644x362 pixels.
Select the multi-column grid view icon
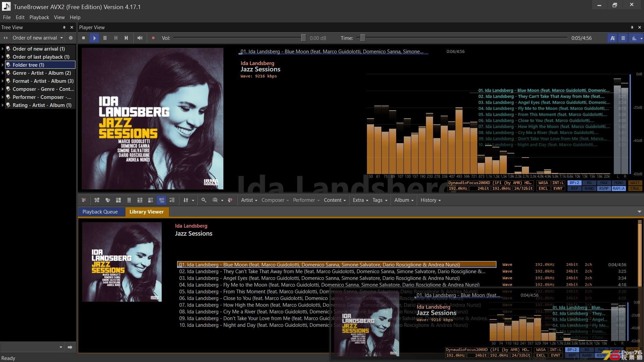[x=140, y=200]
